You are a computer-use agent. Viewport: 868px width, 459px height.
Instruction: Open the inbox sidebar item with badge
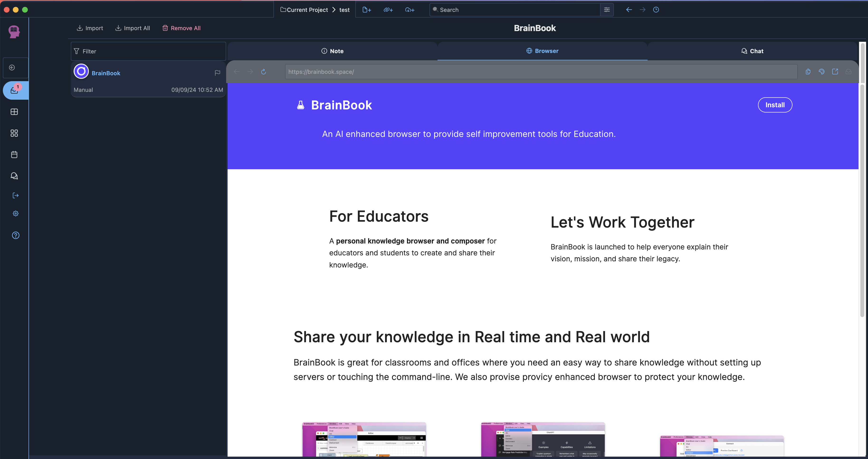(x=14, y=90)
